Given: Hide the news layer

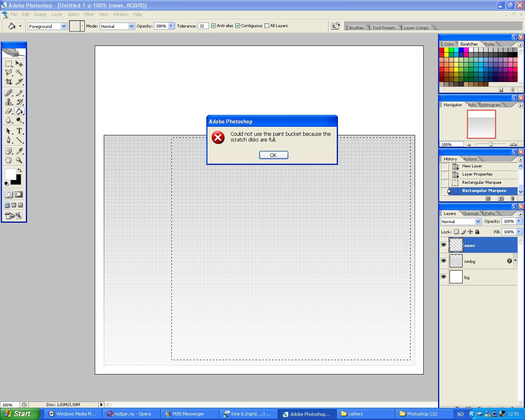Looking at the screenshot, I should [x=443, y=245].
